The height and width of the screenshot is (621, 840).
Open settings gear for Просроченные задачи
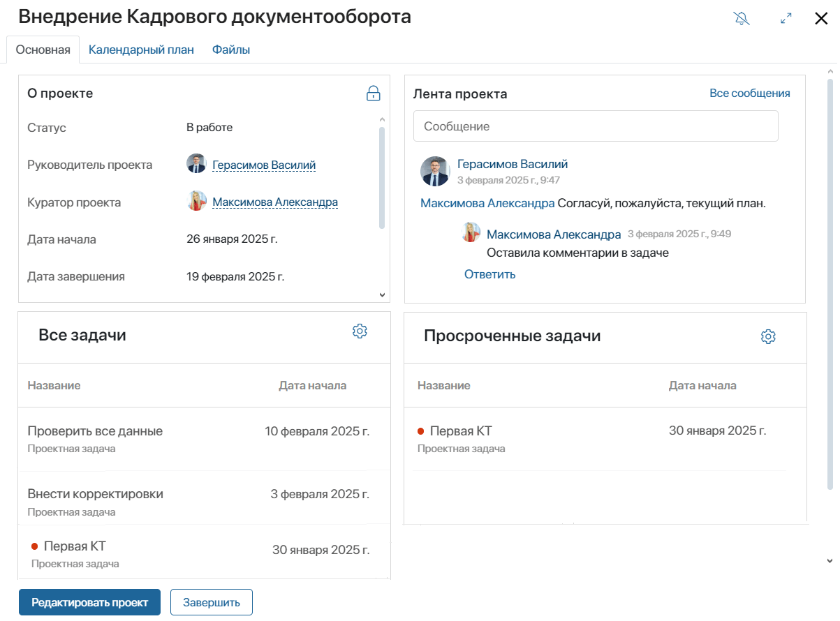click(768, 337)
